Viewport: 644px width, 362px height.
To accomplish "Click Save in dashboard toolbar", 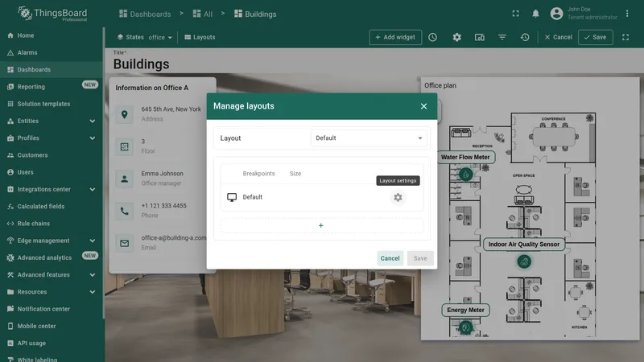I will pos(596,37).
